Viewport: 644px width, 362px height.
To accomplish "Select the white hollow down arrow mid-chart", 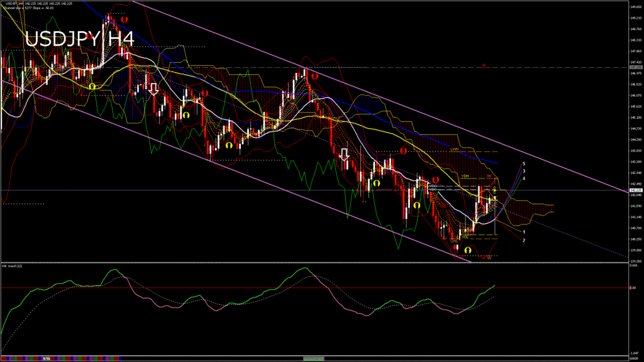I will click(x=344, y=155).
